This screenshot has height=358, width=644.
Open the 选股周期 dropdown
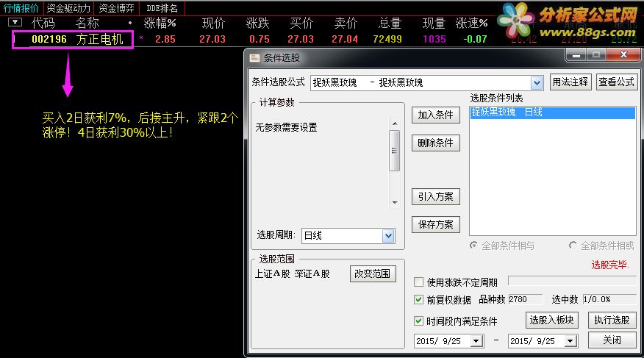pyautogui.click(x=388, y=236)
